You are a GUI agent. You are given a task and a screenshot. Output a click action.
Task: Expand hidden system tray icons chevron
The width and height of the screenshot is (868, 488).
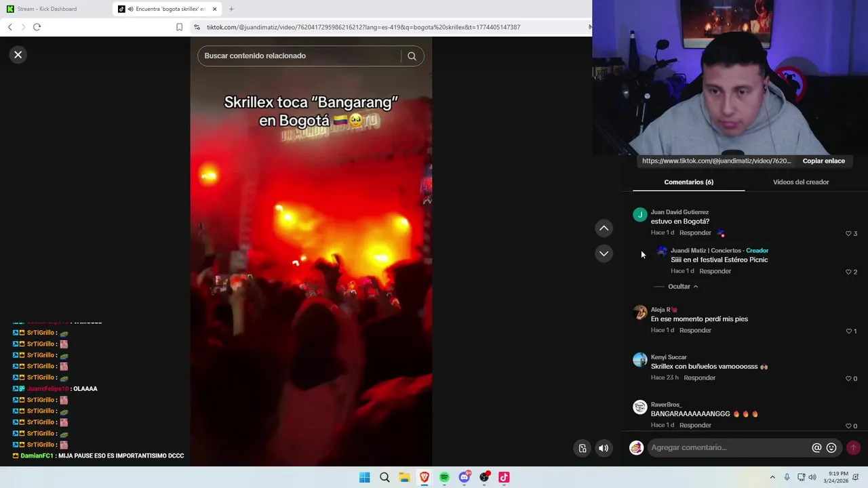(772, 477)
